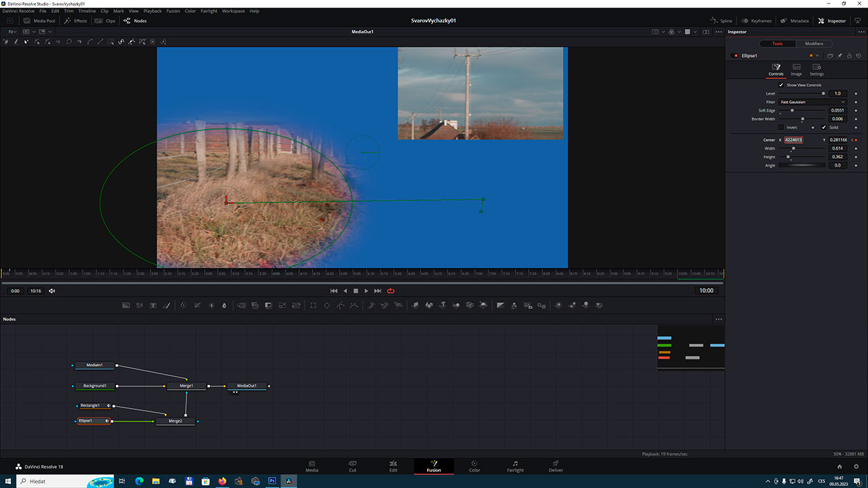Screen dimensions: 868x488
Task: Open the Filter dropdown set to Fast Gaussian
Action: [812, 102]
